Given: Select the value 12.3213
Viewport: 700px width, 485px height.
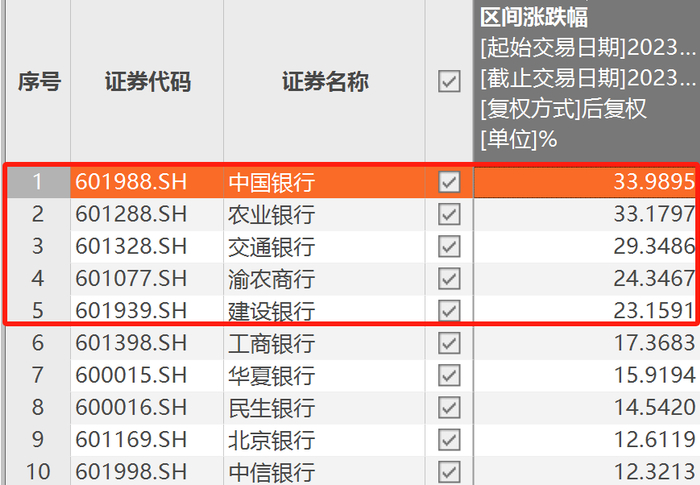Looking at the screenshot, I should [x=654, y=472].
